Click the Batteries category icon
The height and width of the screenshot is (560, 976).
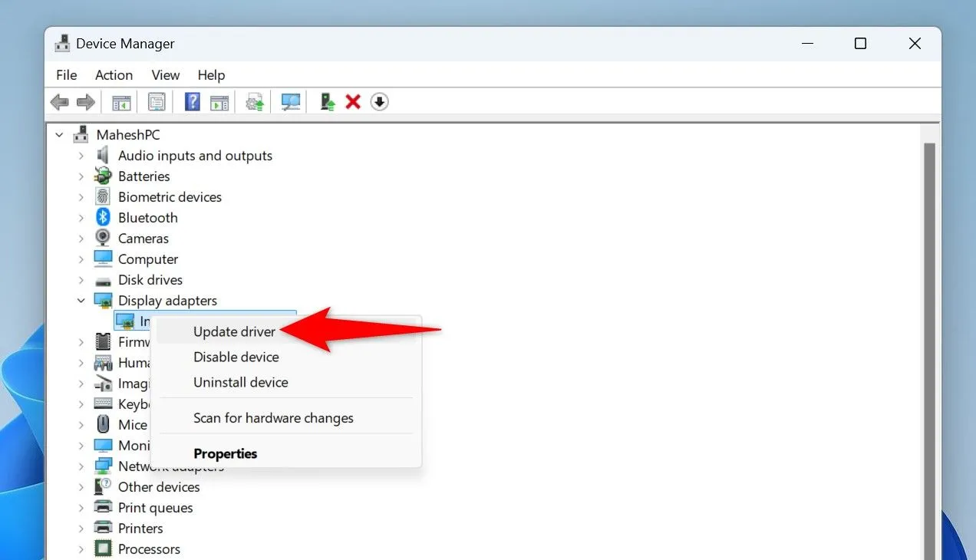[103, 176]
